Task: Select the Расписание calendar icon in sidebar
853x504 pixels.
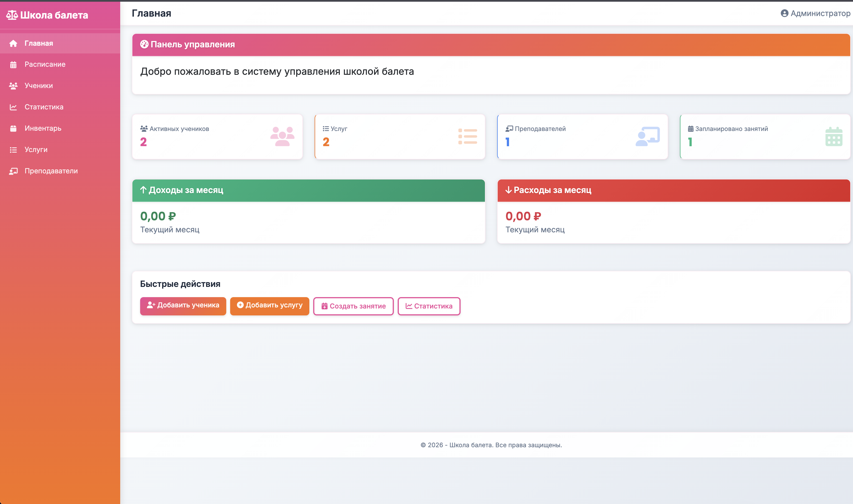Action: [x=13, y=65]
